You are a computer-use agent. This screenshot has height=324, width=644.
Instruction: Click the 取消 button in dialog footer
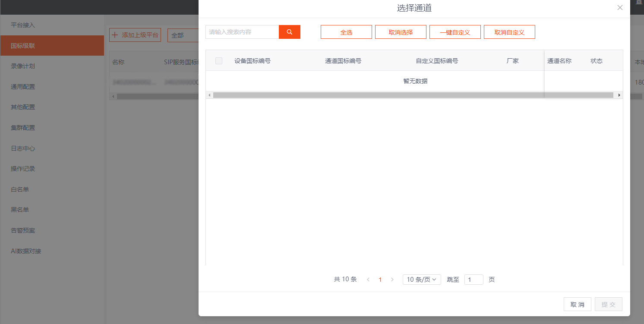point(578,304)
